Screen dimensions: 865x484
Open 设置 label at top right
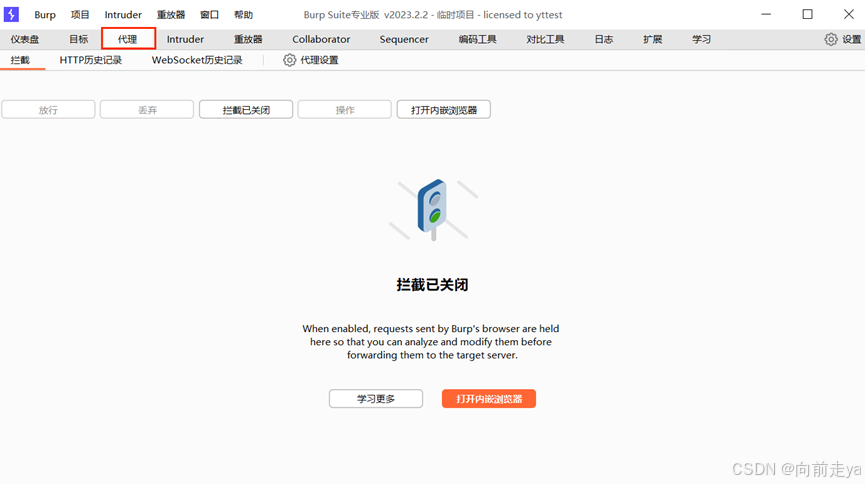pos(851,39)
